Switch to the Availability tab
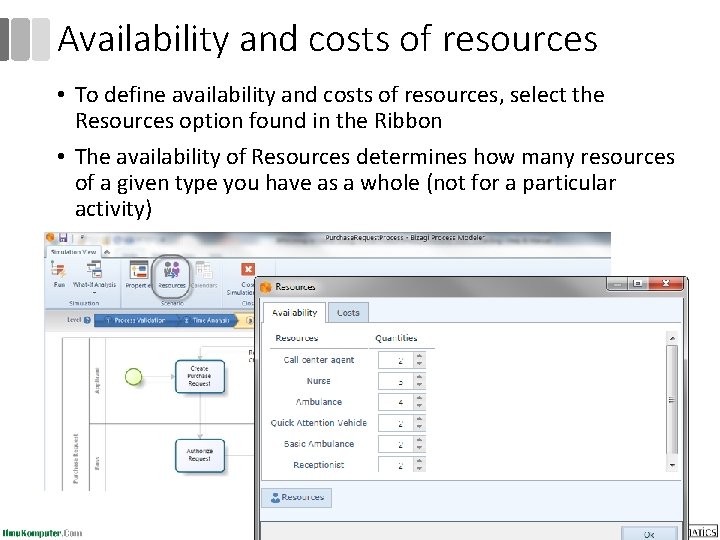 tap(294, 313)
